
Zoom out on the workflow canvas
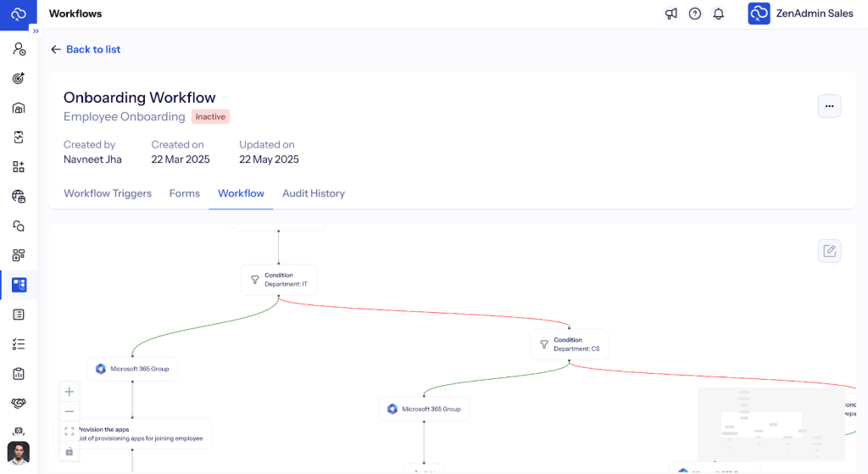point(70,411)
